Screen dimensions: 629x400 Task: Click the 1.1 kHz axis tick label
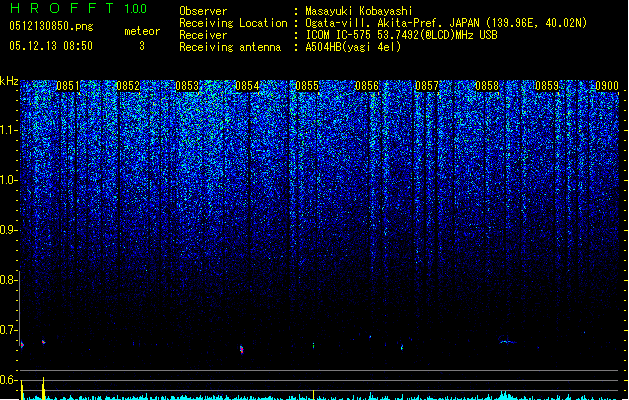[x=8, y=130]
